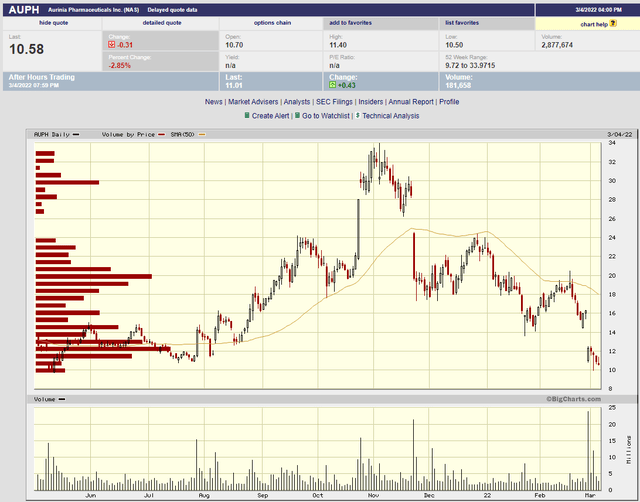Click the low price 10.50
The width and height of the screenshot is (640, 502).
[454, 45]
